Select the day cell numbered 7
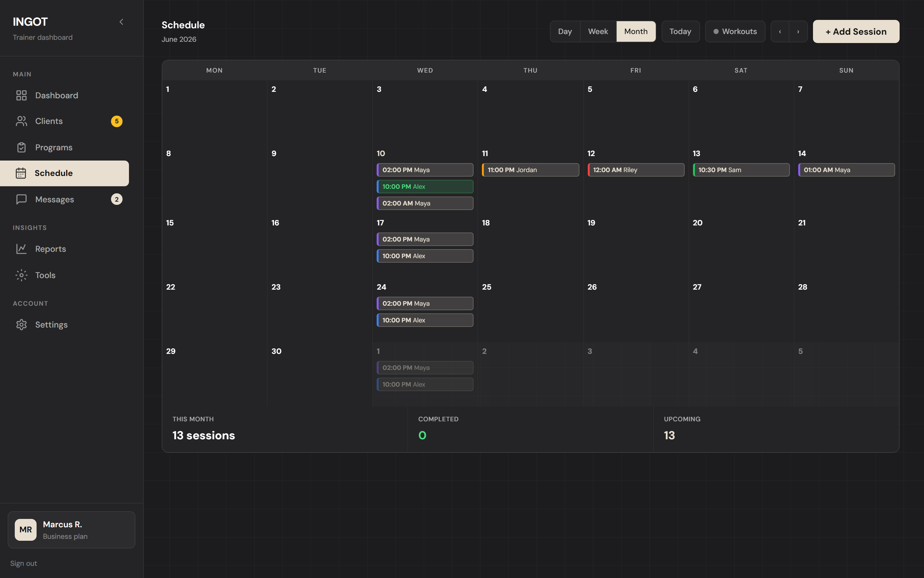 tap(846, 112)
